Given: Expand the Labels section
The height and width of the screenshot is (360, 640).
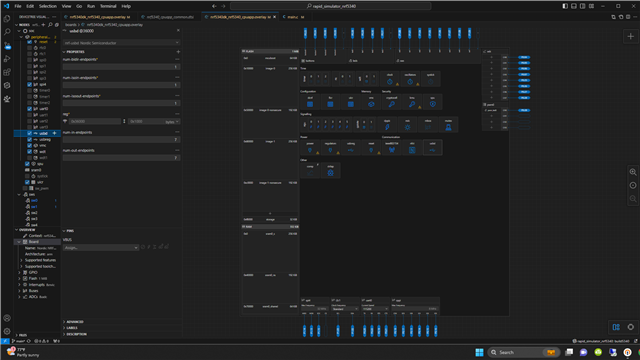Looking at the screenshot, I should pos(71,328).
